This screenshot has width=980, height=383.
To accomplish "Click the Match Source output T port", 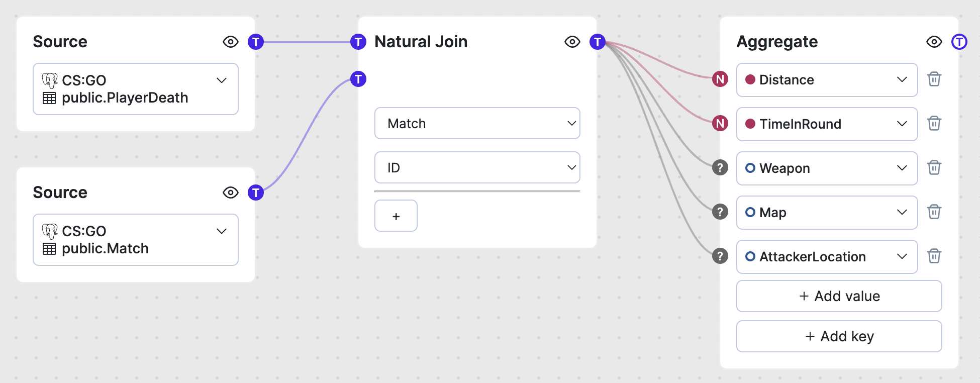I will tap(256, 193).
